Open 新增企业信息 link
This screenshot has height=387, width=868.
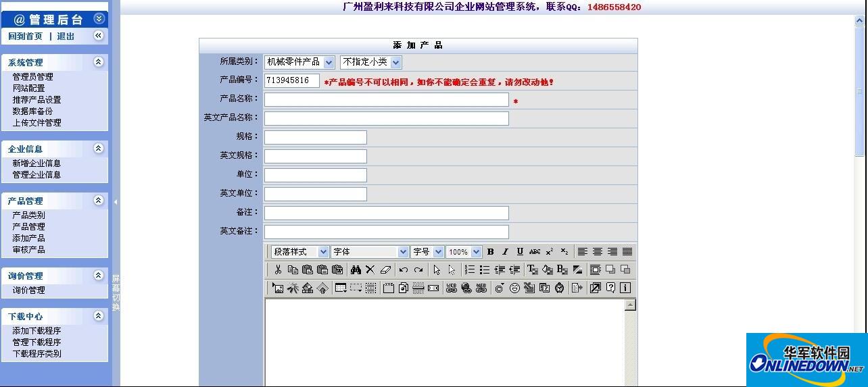point(37,163)
